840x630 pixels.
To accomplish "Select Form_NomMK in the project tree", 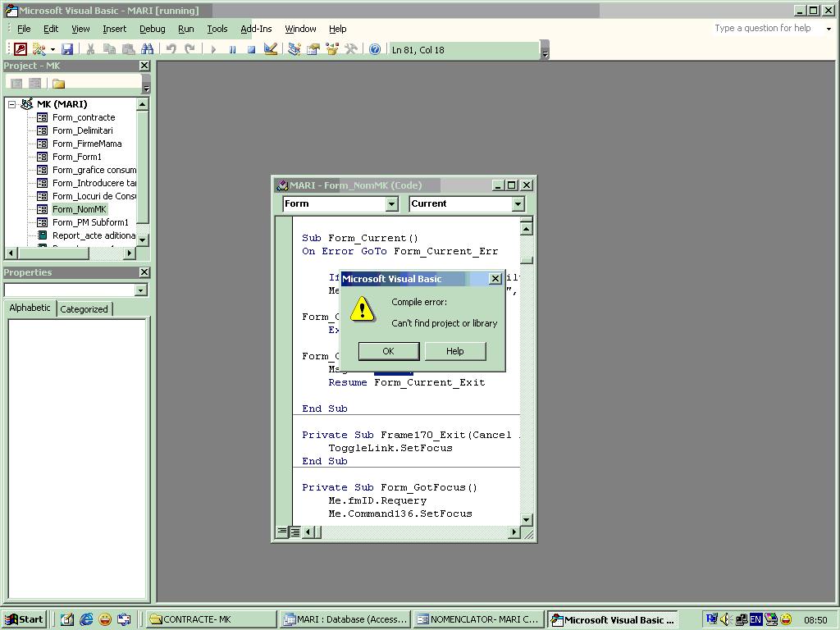I will 80,209.
